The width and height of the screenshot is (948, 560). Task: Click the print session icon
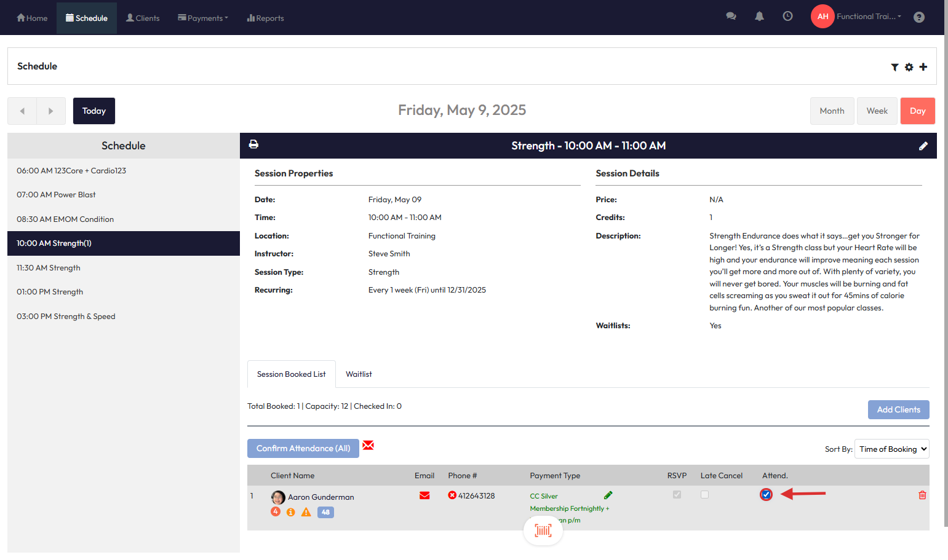(253, 144)
